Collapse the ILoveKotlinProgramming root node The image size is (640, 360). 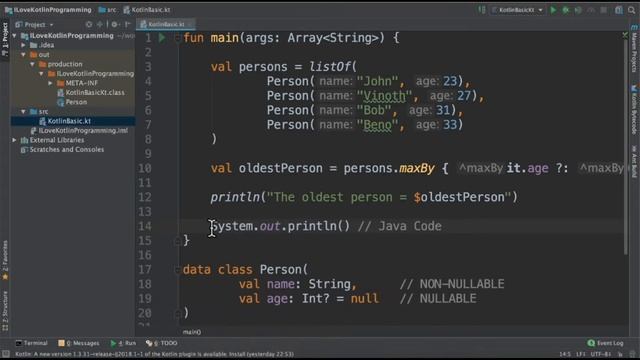[x=15, y=36]
